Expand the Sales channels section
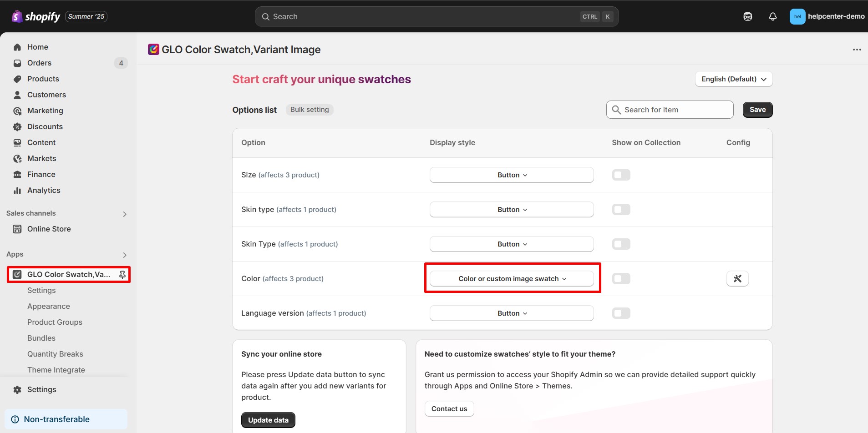Viewport: 868px width, 433px height. click(124, 214)
